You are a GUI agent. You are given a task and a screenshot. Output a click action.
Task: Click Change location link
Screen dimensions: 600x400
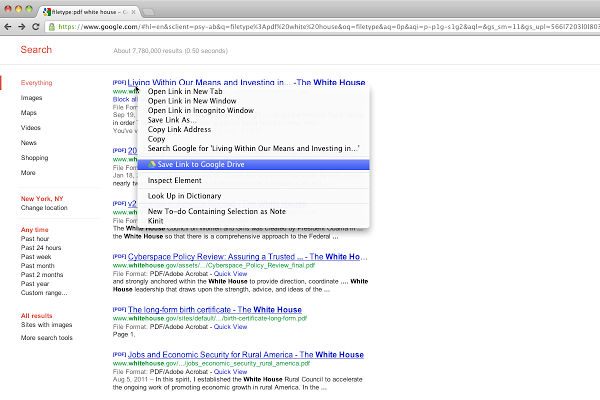click(x=44, y=208)
